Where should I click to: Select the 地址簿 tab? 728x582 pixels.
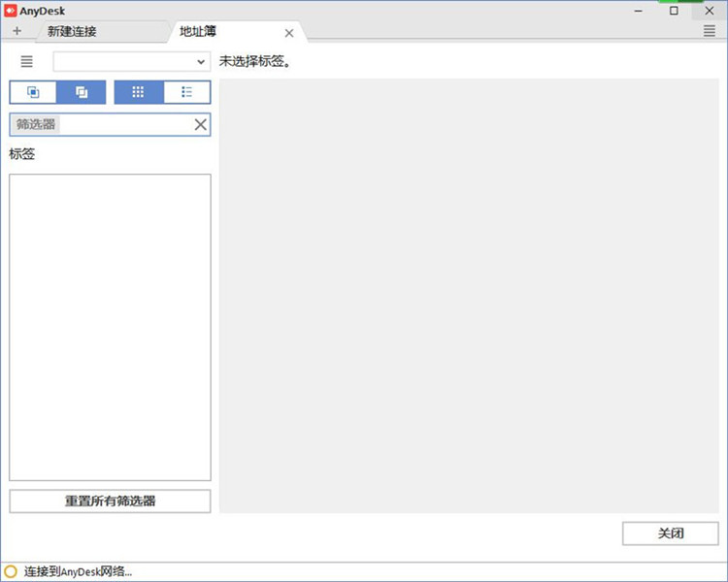pos(236,32)
